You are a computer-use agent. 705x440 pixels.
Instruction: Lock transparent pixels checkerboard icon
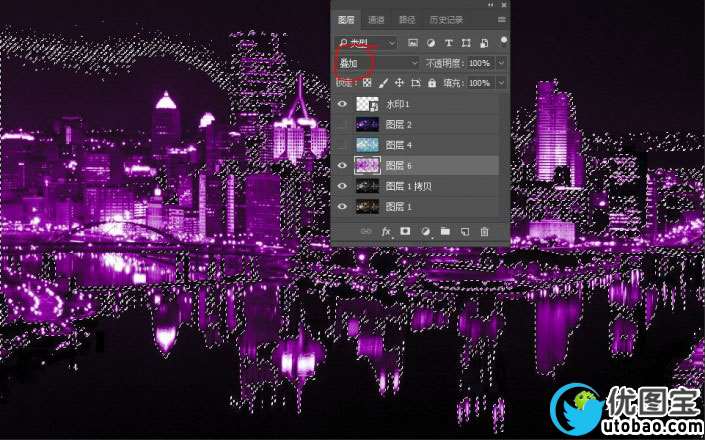(365, 83)
